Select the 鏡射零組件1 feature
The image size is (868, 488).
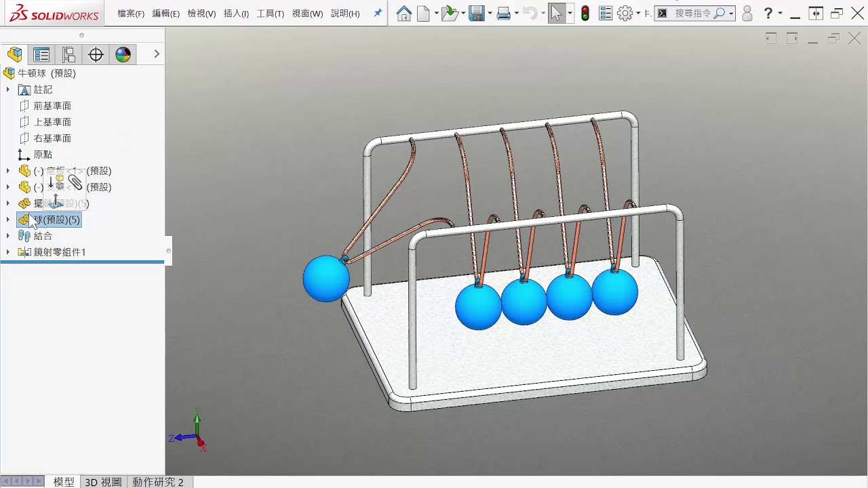click(60, 252)
